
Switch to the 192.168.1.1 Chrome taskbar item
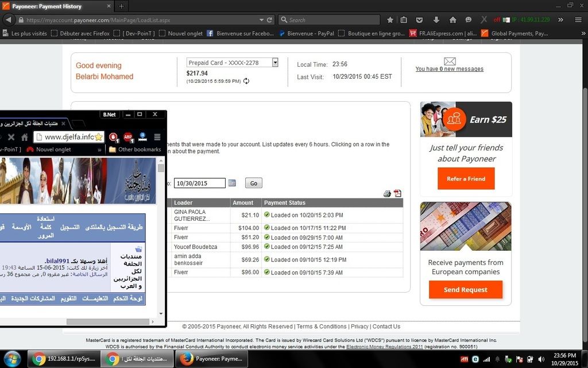point(64,359)
